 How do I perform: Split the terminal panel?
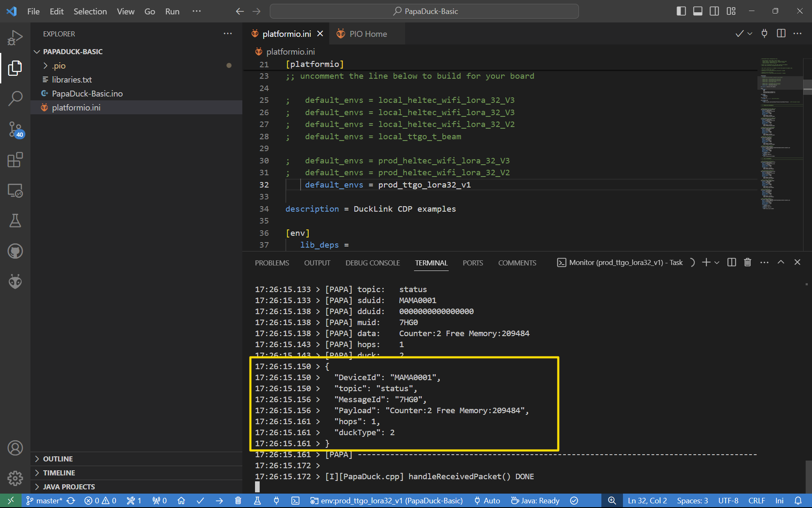click(732, 262)
